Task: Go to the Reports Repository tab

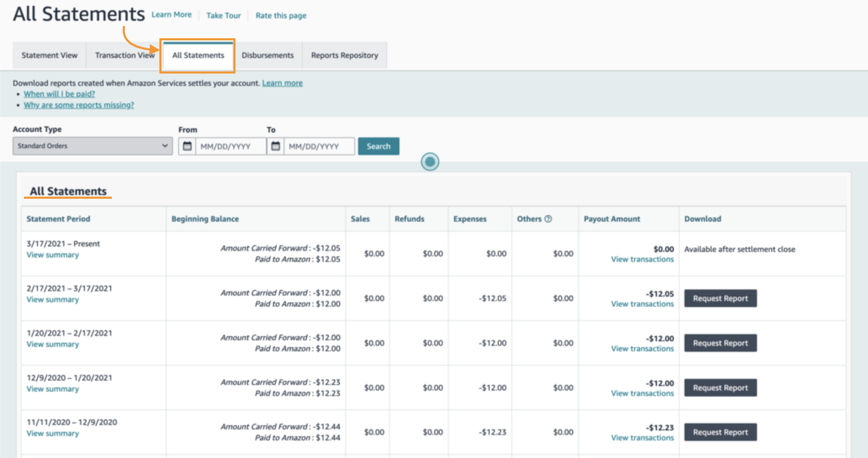Action: click(344, 55)
